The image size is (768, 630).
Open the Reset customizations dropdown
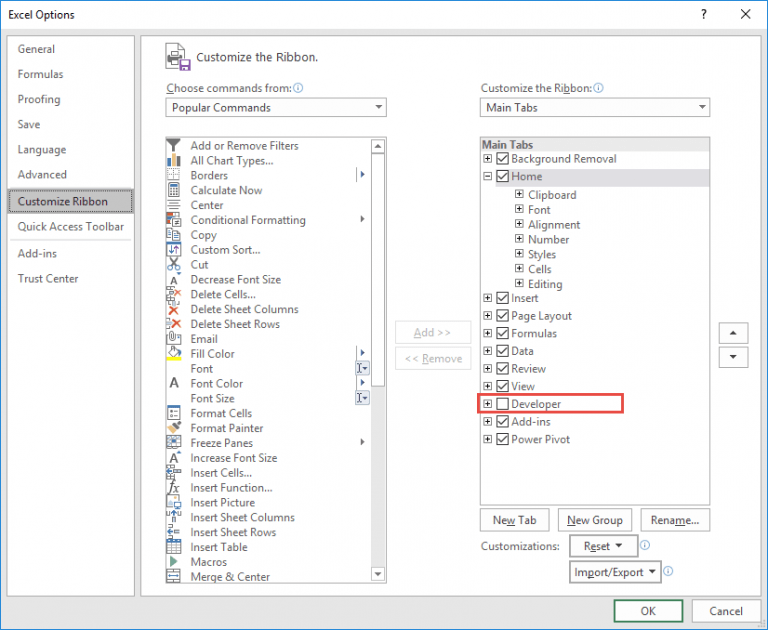point(603,546)
